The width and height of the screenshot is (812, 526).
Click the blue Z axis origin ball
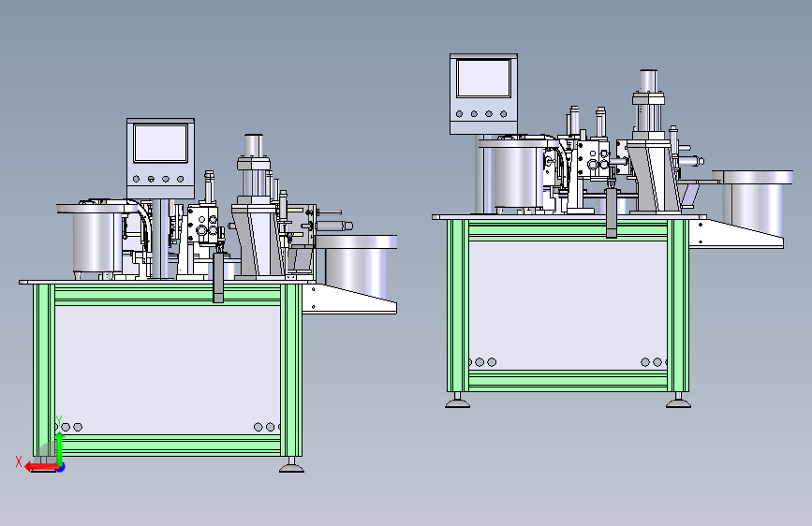tap(61, 467)
